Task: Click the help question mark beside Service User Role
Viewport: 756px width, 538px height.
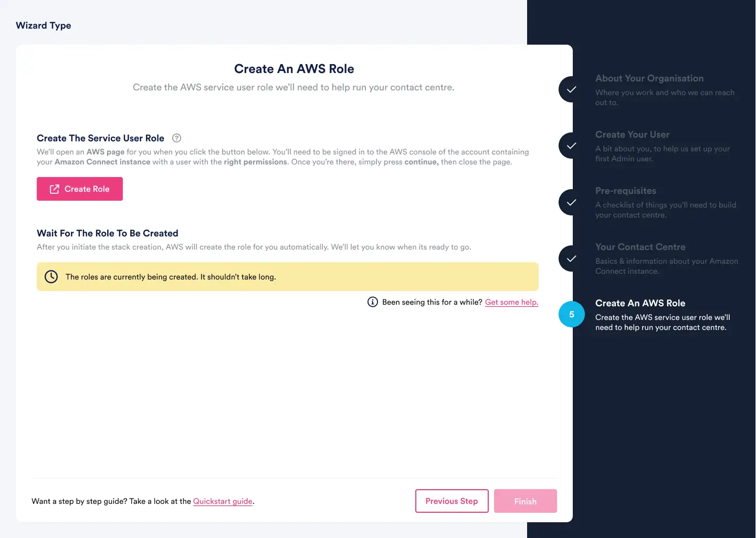Action: (177, 138)
